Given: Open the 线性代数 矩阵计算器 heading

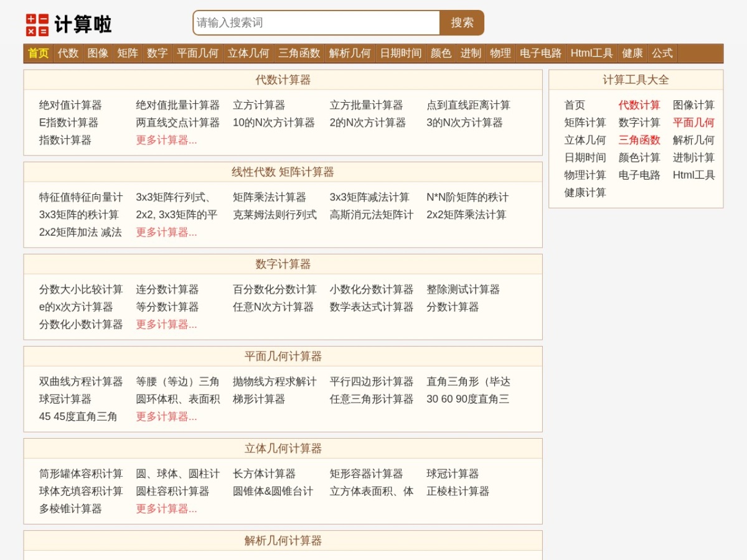Looking at the screenshot, I should tap(283, 172).
